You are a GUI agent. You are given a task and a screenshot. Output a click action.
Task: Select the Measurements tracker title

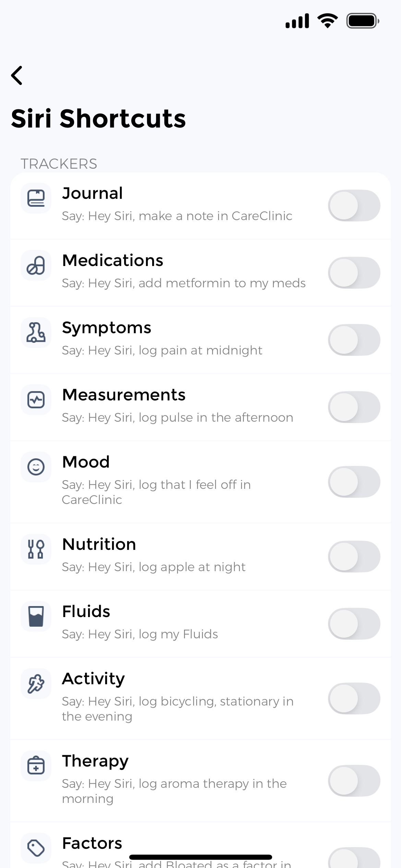[x=124, y=395]
